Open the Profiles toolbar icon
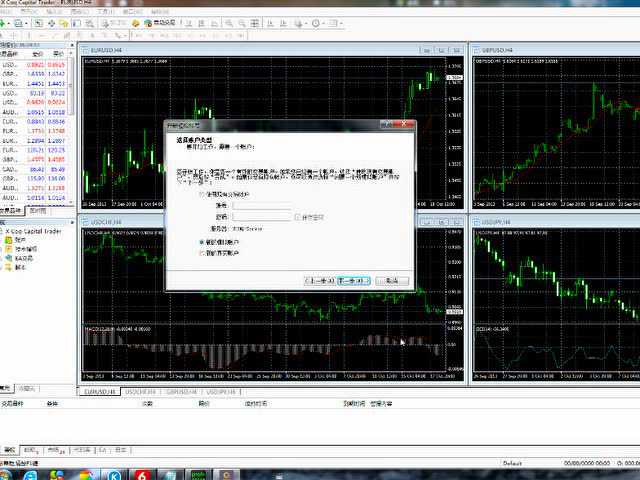The height and width of the screenshot is (480, 640). (18, 24)
